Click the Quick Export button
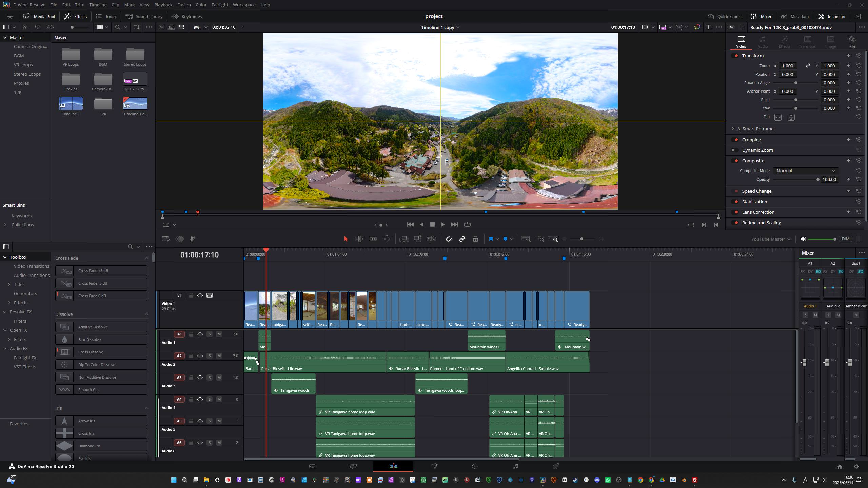The image size is (868, 488). 725,16
